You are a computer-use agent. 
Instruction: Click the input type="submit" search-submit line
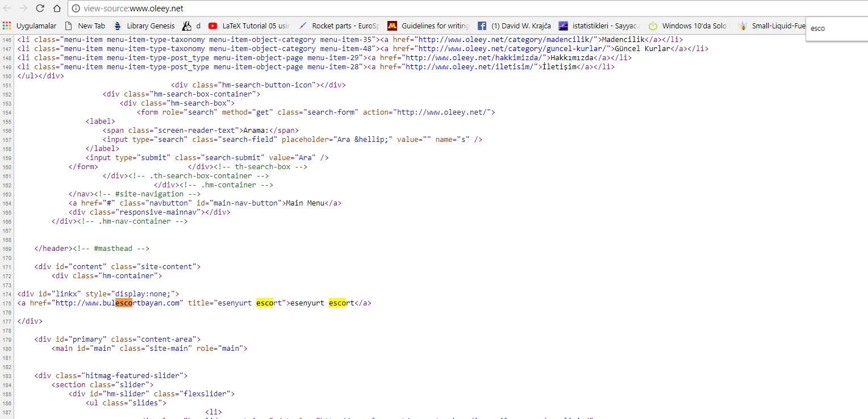pos(207,158)
